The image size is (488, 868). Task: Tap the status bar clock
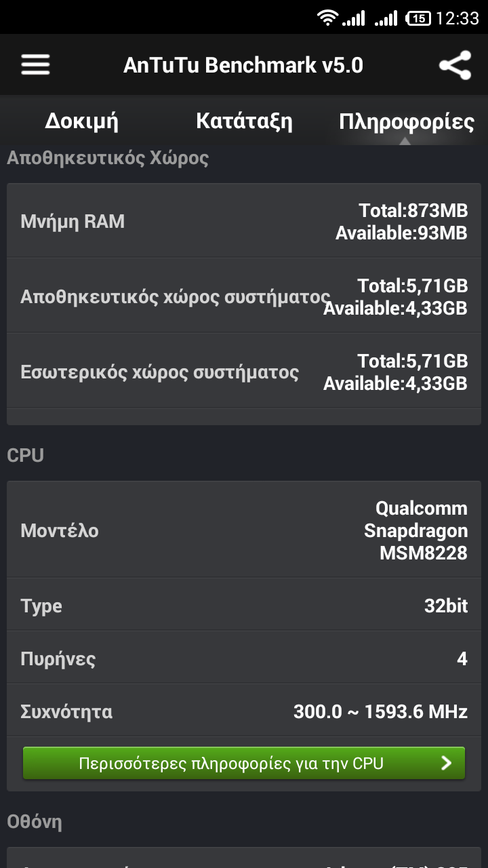(457, 18)
